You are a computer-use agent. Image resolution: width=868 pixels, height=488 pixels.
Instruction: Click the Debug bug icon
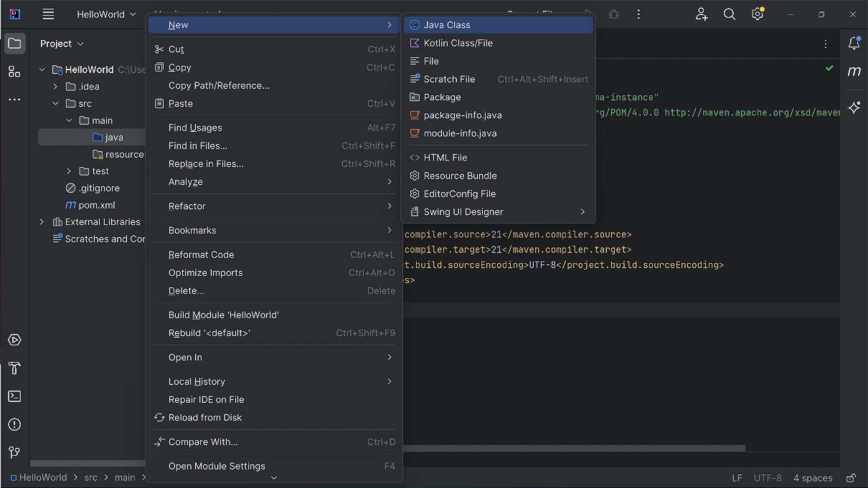tap(614, 14)
